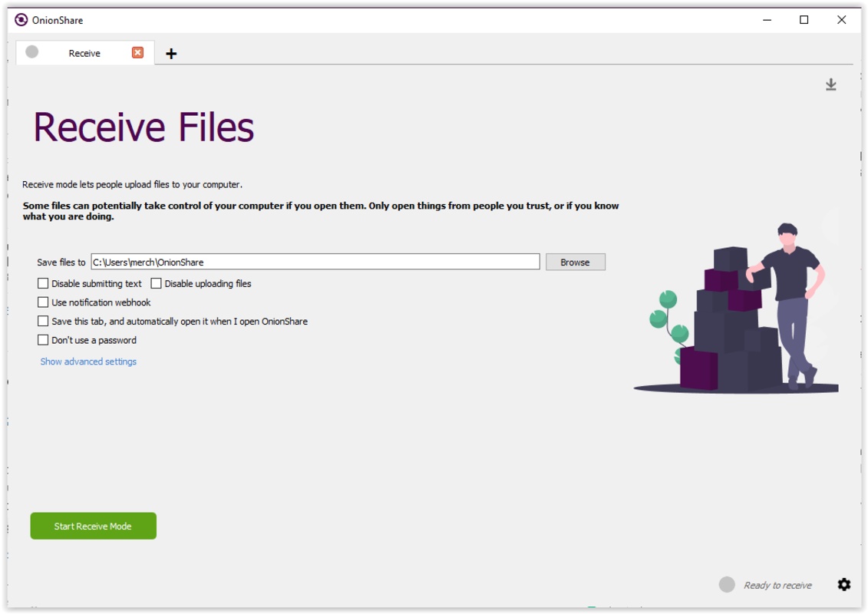Check Save this tab option

click(x=43, y=321)
